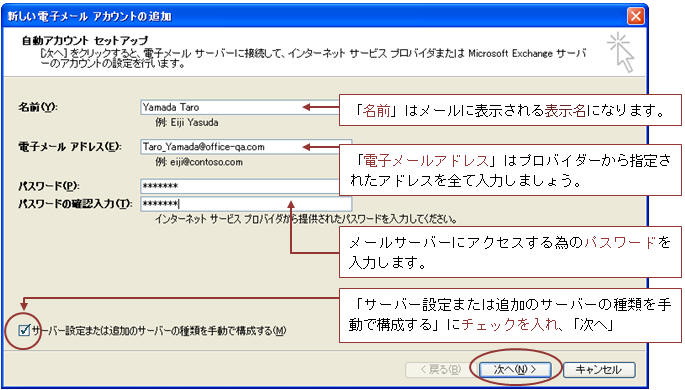Click the 名前(Y): label
The image size is (685, 390).
(x=38, y=107)
